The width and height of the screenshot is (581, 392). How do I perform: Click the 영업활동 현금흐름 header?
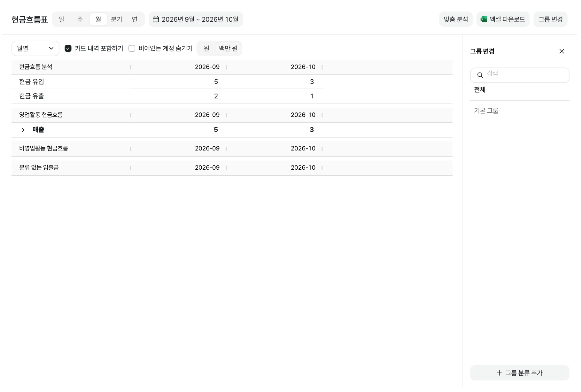(41, 115)
